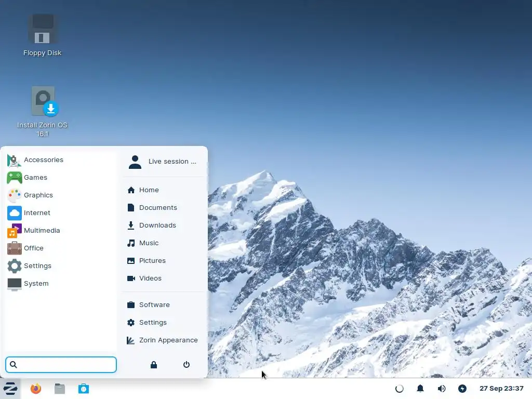The width and height of the screenshot is (532, 399).
Task: Click the Live session user entry
Action: point(164,162)
